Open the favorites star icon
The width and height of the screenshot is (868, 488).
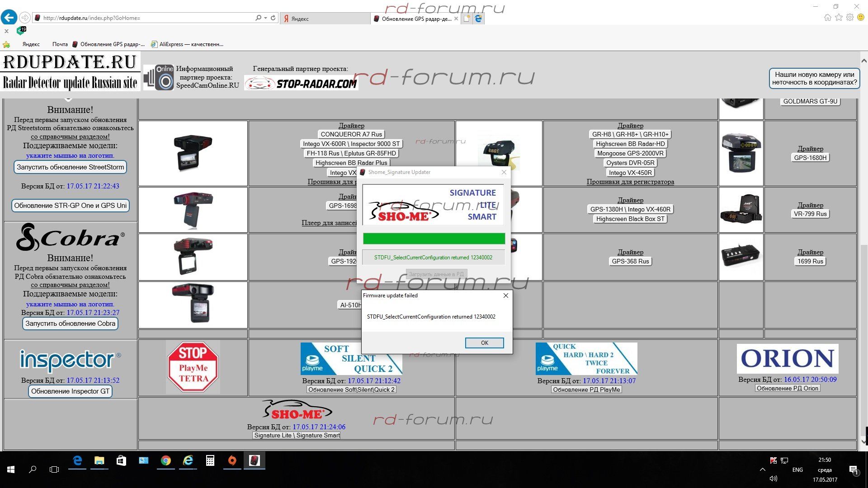point(839,18)
